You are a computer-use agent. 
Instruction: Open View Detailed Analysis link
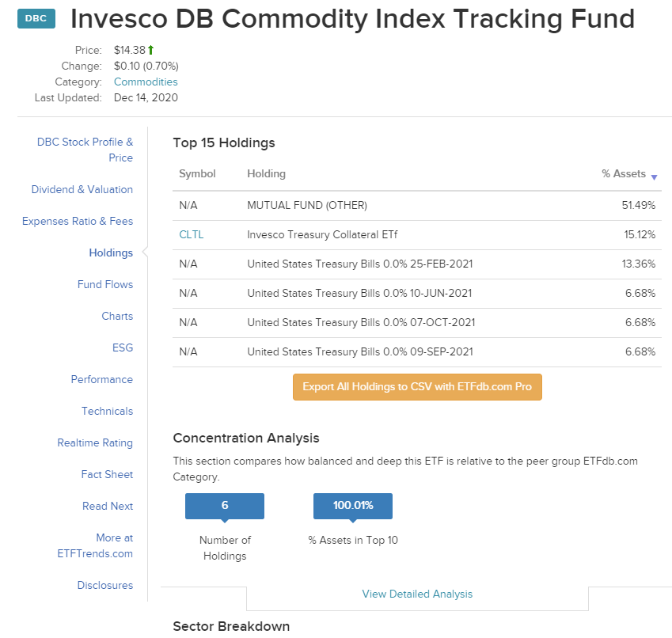pos(417,594)
